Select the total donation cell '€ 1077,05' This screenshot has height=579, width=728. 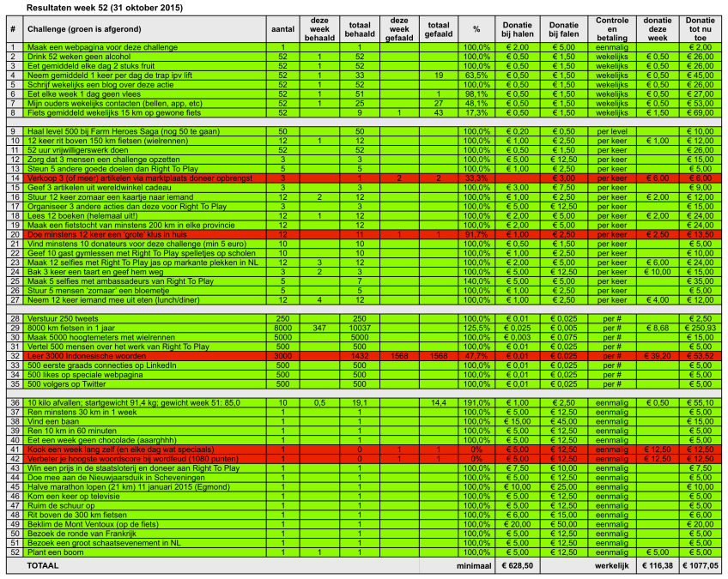(x=700, y=567)
